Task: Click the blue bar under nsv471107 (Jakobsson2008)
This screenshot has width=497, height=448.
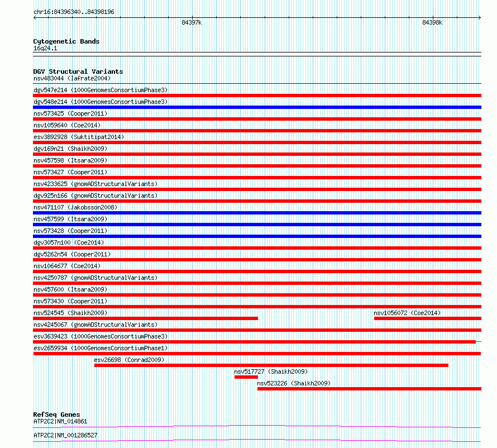Action: (257, 213)
